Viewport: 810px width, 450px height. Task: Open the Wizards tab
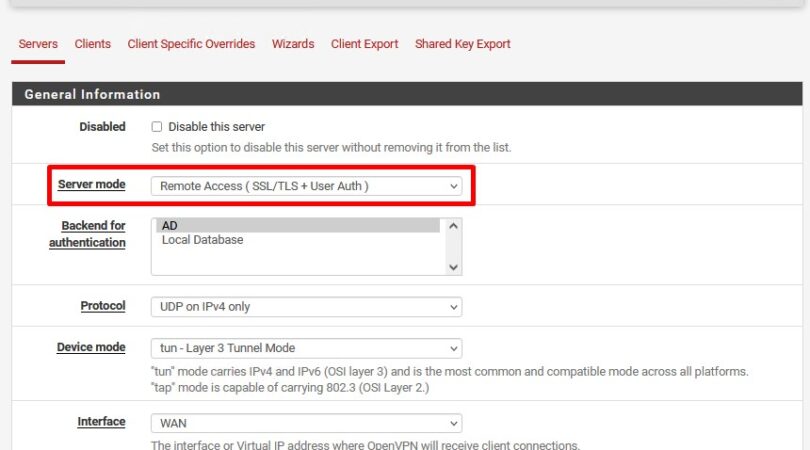click(x=293, y=44)
